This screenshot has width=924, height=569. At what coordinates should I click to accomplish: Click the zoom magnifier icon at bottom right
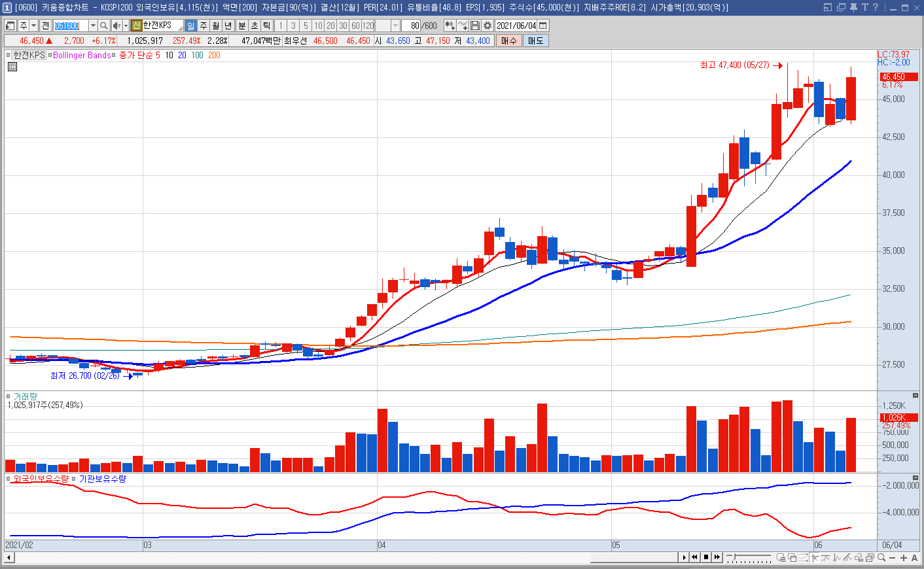[x=881, y=557]
